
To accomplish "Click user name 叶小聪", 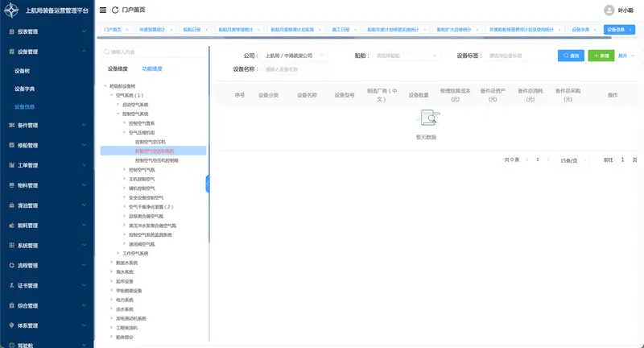I will pos(625,10).
